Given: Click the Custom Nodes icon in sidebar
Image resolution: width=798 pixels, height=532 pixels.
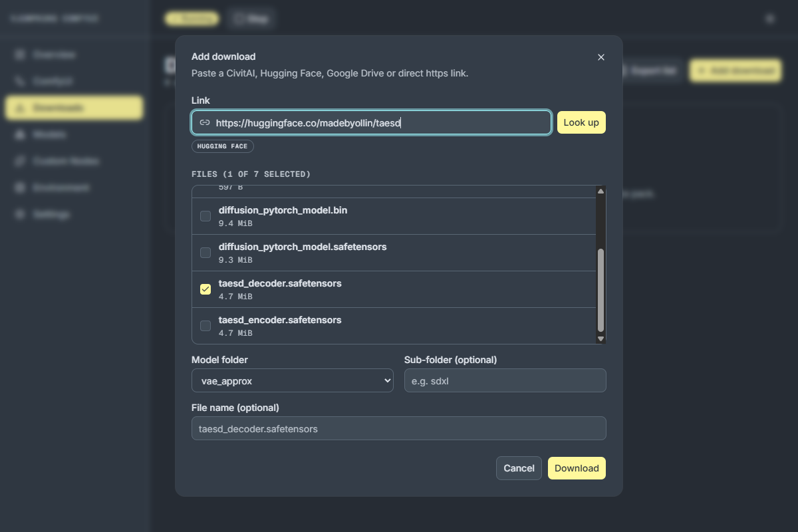Looking at the screenshot, I should point(20,161).
